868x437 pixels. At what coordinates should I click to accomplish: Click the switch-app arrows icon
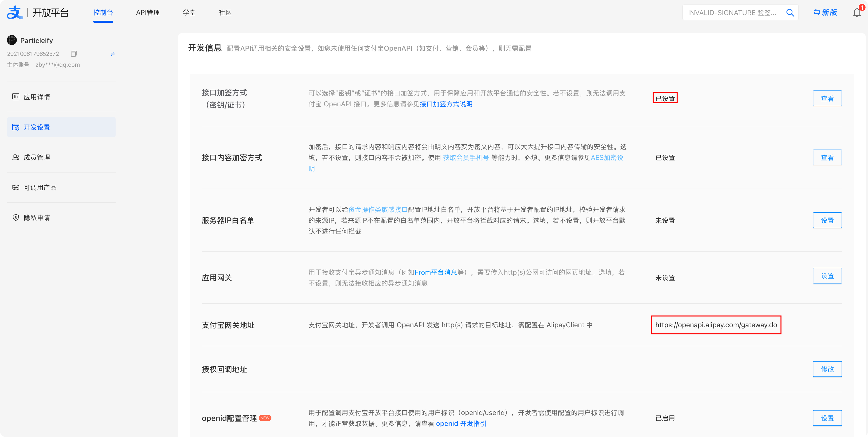click(113, 54)
